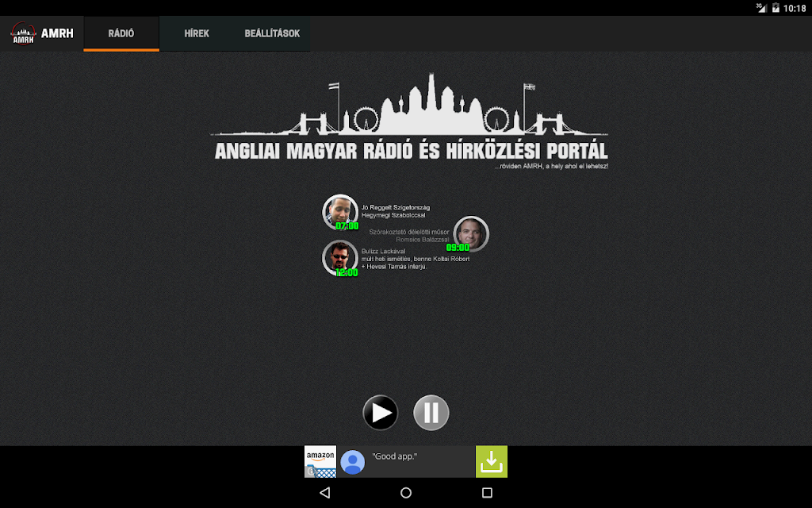
Task: Go to Android home screen
Action: [x=406, y=492]
